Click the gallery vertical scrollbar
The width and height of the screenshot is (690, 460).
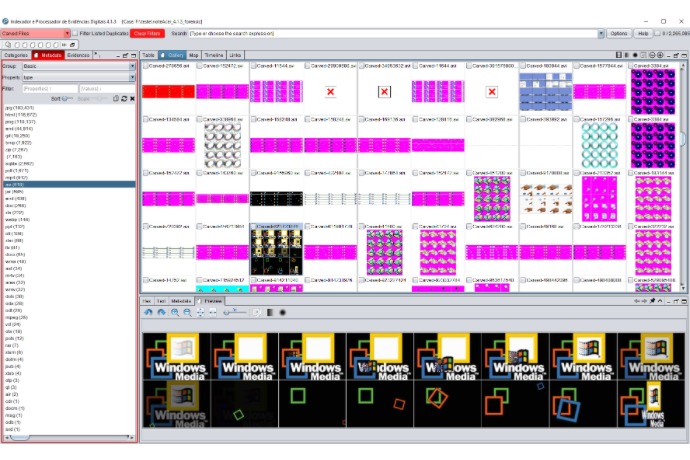pyautogui.click(x=683, y=176)
